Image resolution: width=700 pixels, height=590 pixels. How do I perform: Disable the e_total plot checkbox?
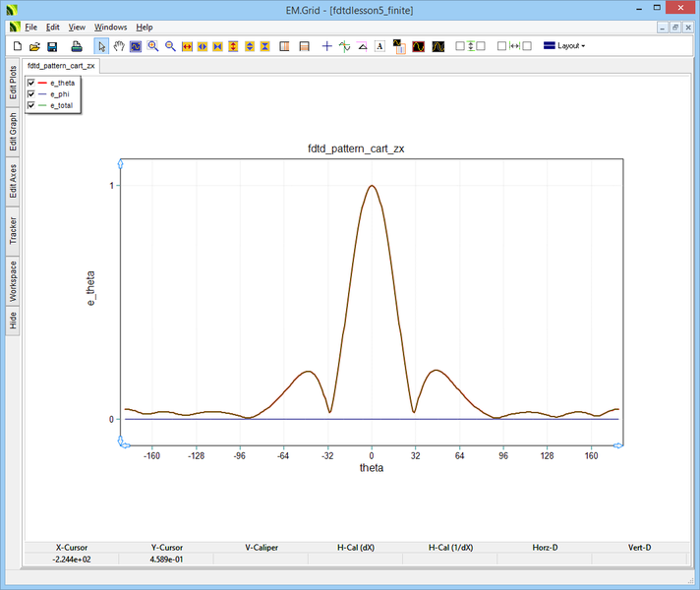pyautogui.click(x=31, y=104)
